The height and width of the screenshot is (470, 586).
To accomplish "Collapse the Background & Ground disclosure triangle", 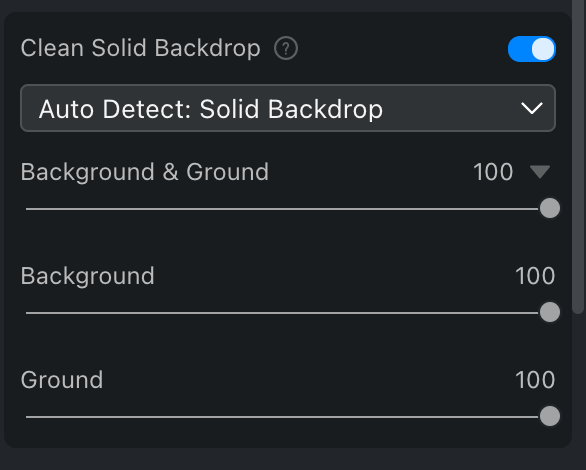I will (540, 172).
